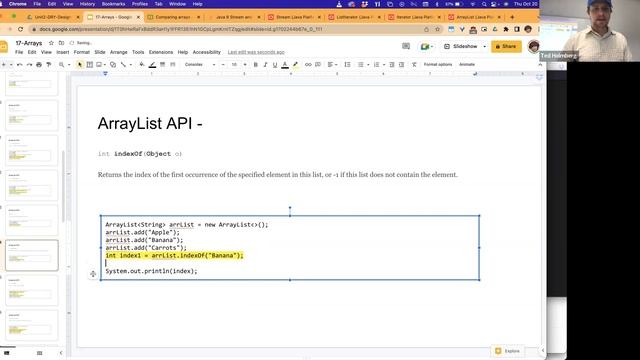640x360 pixels.
Task: Click the zoom magnifier icon
Action: tap(62, 64)
